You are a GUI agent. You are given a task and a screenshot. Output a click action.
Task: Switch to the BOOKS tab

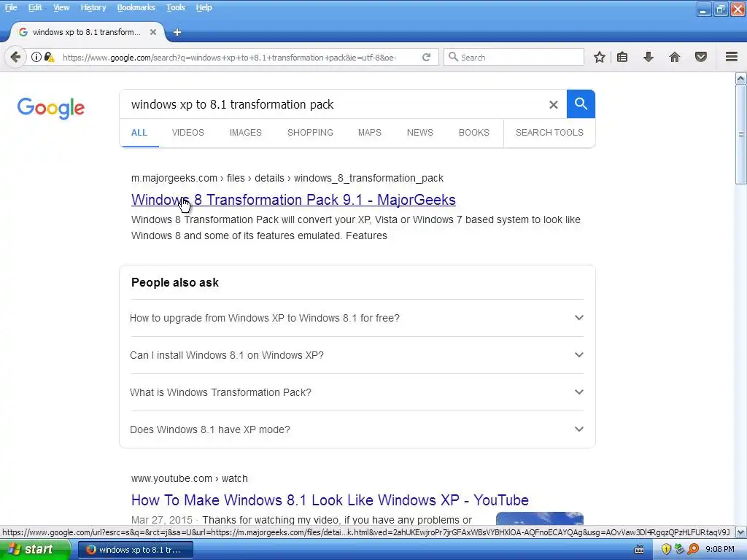click(473, 133)
